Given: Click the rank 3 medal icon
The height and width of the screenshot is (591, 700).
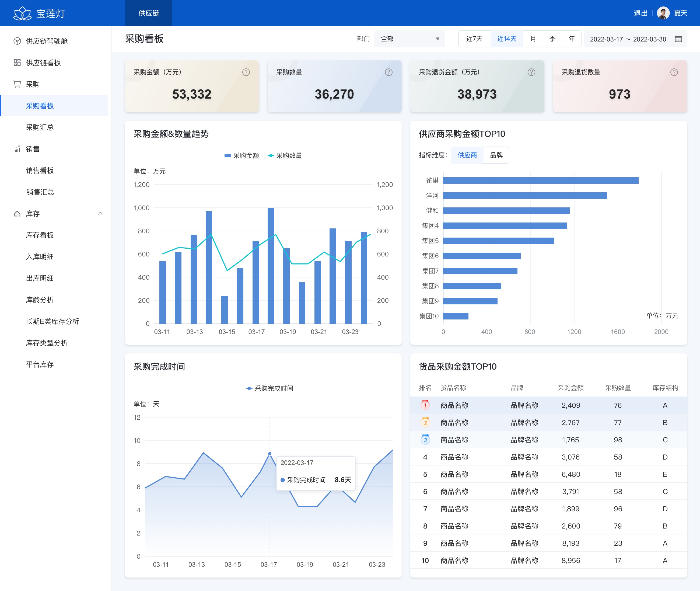Looking at the screenshot, I should pyautogui.click(x=425, y=439).
